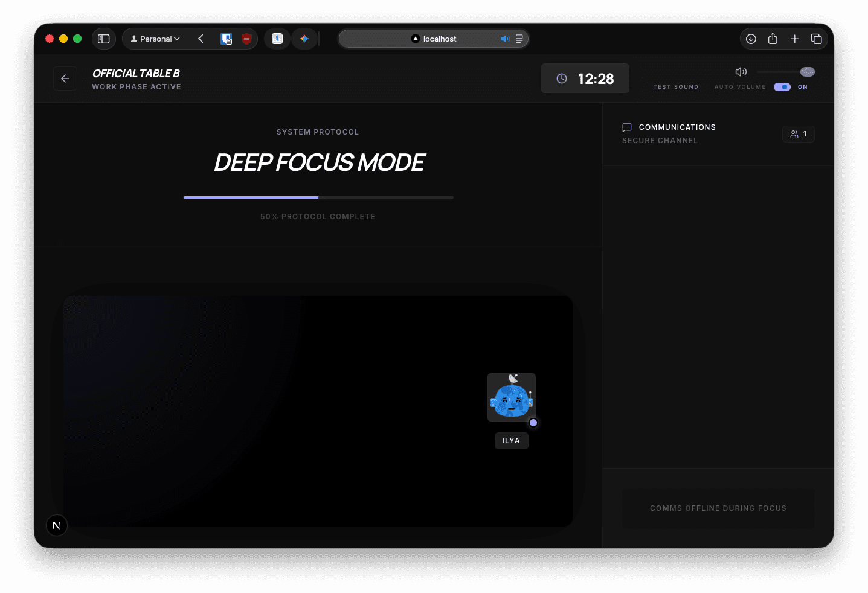This screenshot has height=593, width=868.
Task: Click the red shield blocker extension
Action: point(246,39)
